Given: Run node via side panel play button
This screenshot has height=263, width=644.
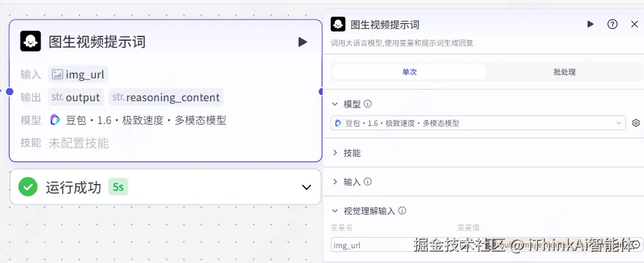Looking at the screenshot, I should [x=590, y=24].
